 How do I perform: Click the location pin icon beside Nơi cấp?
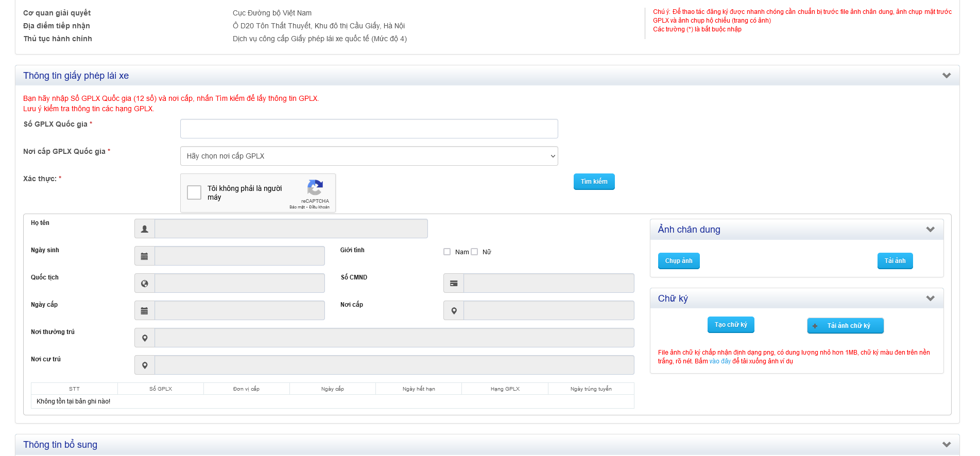click(454, 310)
